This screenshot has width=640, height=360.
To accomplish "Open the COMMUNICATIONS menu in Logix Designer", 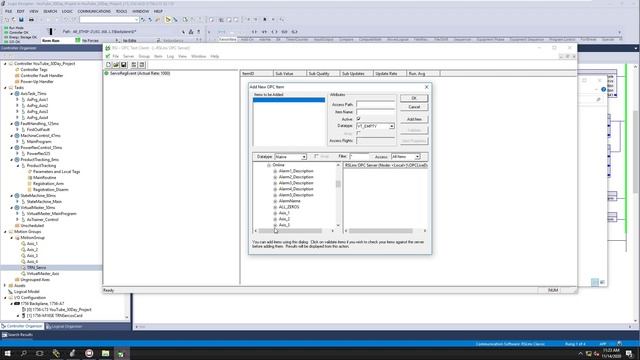I will point(94,11).
